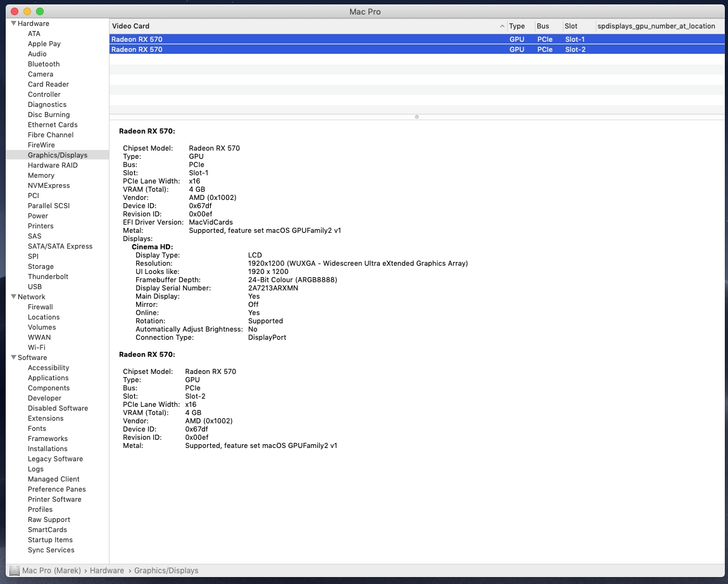
Task: Select Frameworks entry
Action: coord(47,438)
